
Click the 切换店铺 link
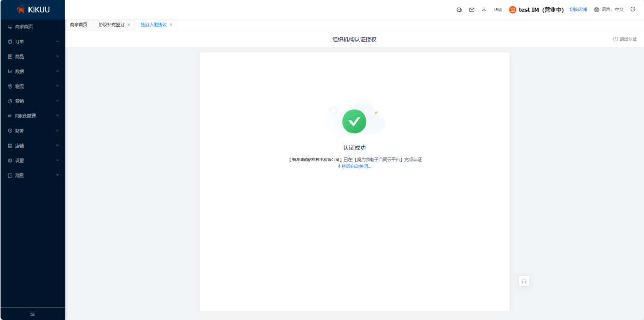(x=578, y=10)
